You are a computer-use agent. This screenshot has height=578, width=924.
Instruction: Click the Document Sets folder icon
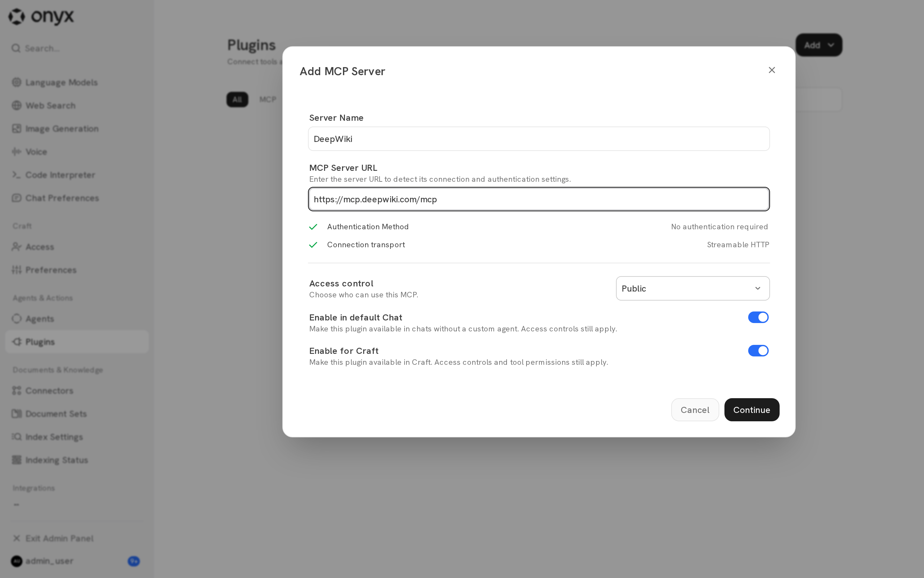tap(16, 414)
